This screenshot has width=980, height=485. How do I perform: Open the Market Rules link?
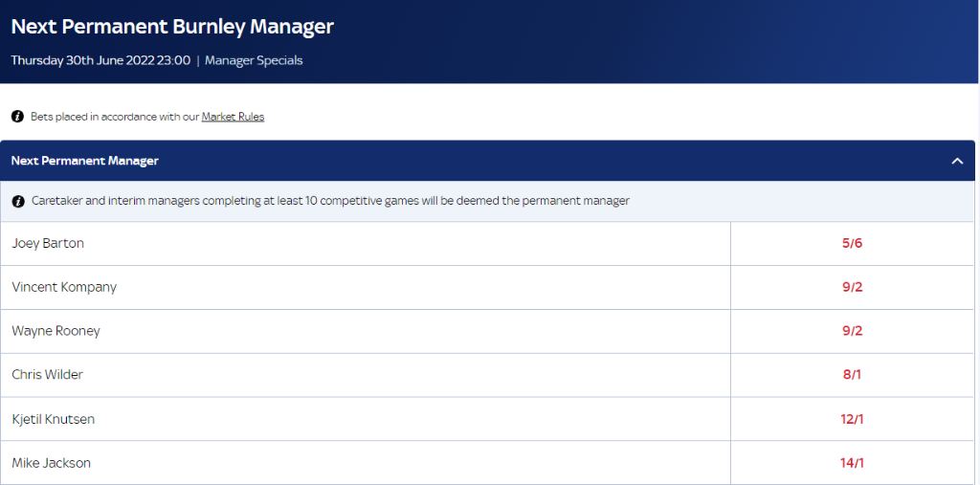coord(233,117)
